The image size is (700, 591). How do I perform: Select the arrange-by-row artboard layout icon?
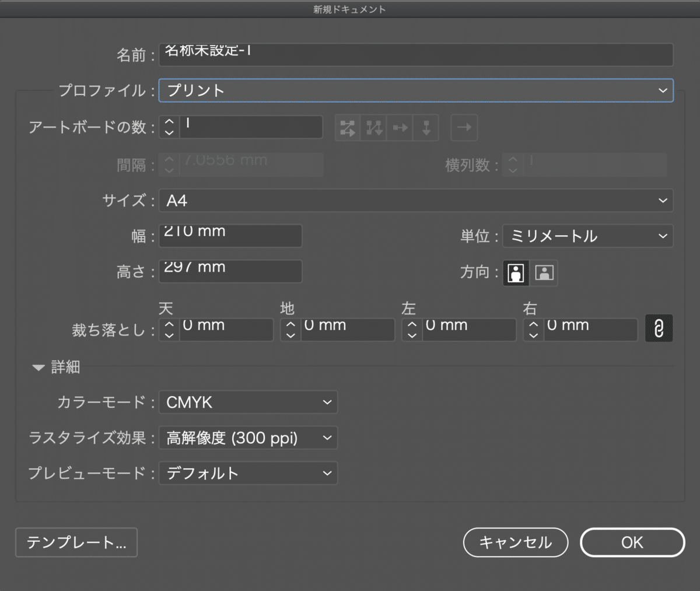tap(400, 128)
